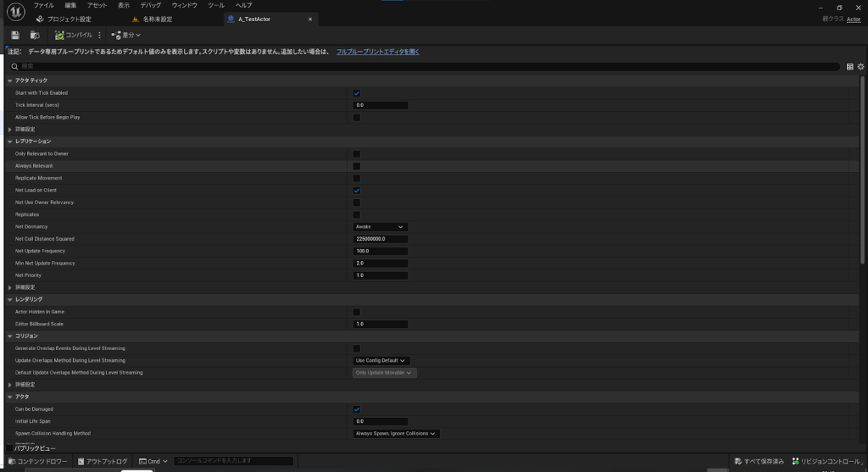Open the コンテンツドロワー content drawer
868x472 pixels.
[x=36, y=461]
